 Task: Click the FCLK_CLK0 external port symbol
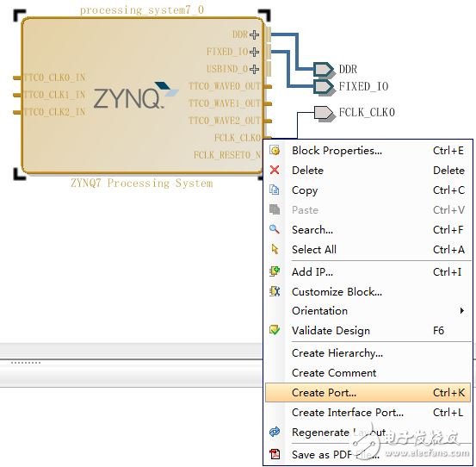[324, 113]
